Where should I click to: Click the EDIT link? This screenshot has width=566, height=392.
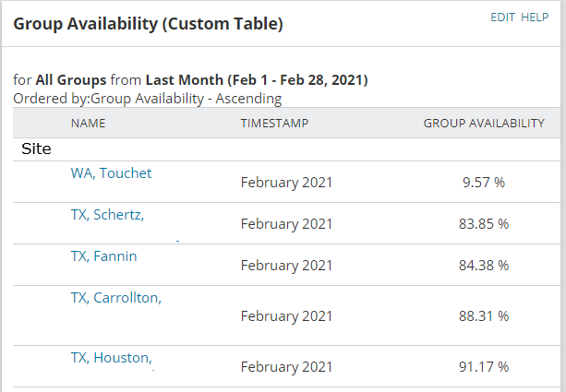(x=502, y=17)
